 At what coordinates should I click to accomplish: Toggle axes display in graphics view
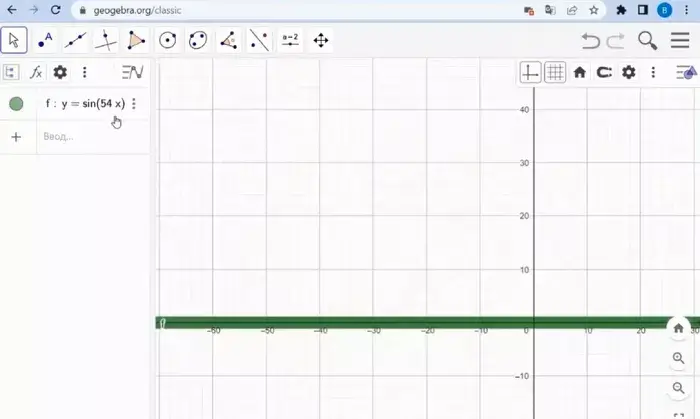pyautogui.click(x=530, y=72)
